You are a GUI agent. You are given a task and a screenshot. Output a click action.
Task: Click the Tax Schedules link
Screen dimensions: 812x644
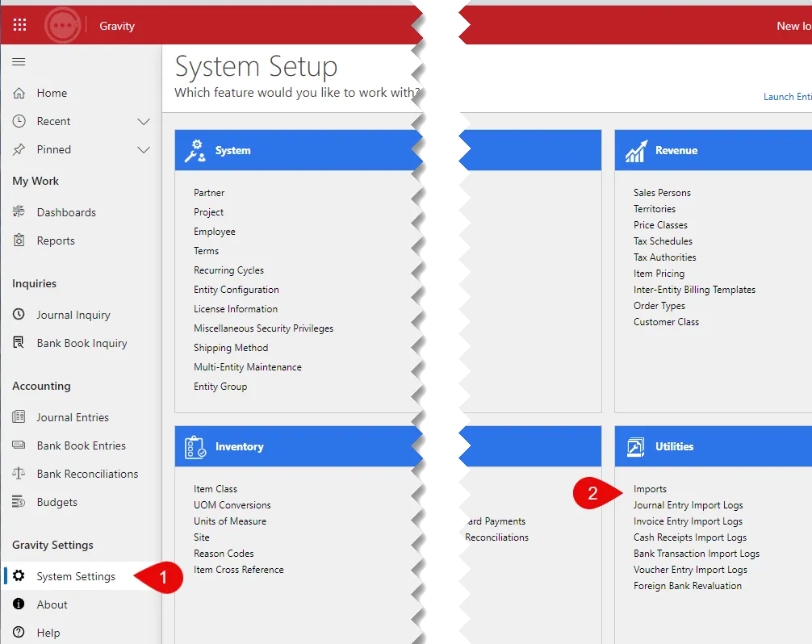click(x=663, y=241)
